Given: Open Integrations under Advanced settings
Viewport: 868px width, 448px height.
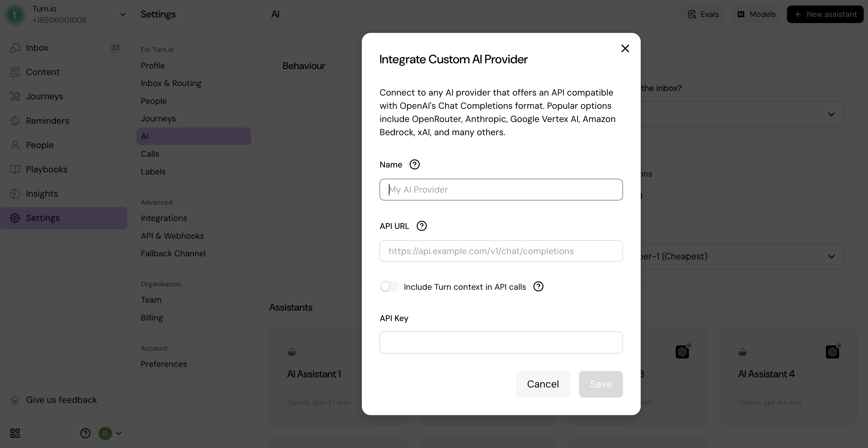Looking at the screenshot, I should (x=164, y=218).
